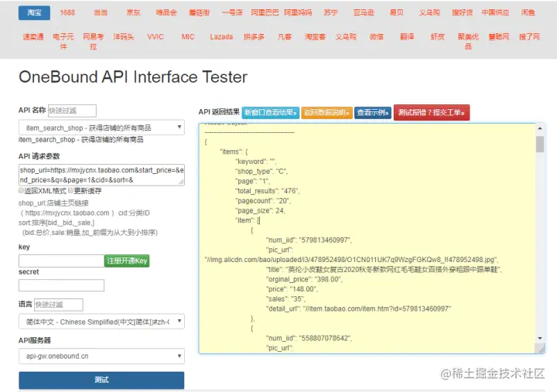Screen dimensions: 557x392
Task: Open 查看示例 examples button
Action: (373, 113)
